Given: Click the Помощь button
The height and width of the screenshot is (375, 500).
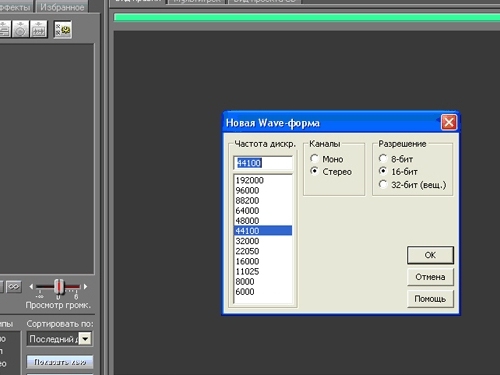Looking at the screenshot, I should click(430, 299).
